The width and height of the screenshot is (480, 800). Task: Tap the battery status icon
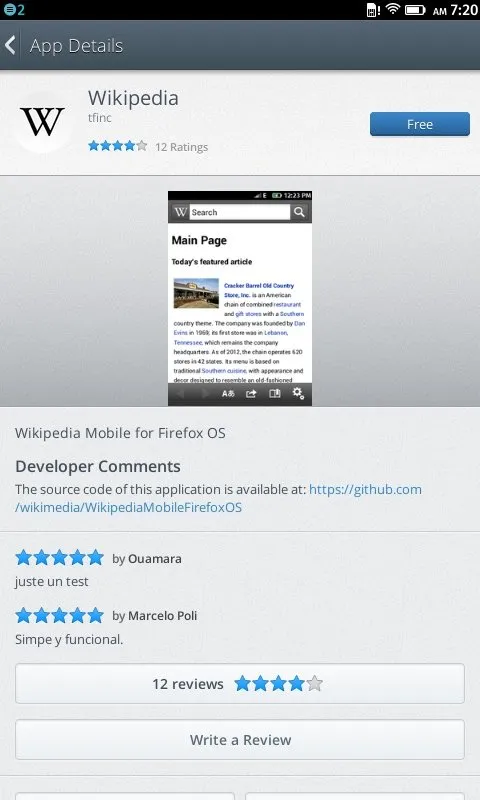pyautogui.click(x=415, y=10)
